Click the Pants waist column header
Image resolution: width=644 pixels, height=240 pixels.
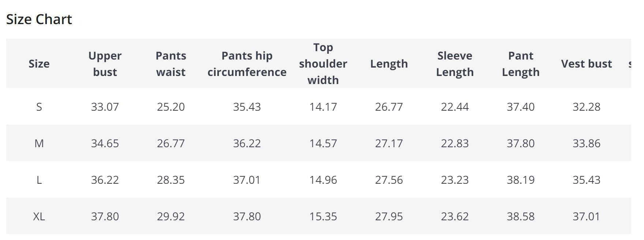[171, 64]
